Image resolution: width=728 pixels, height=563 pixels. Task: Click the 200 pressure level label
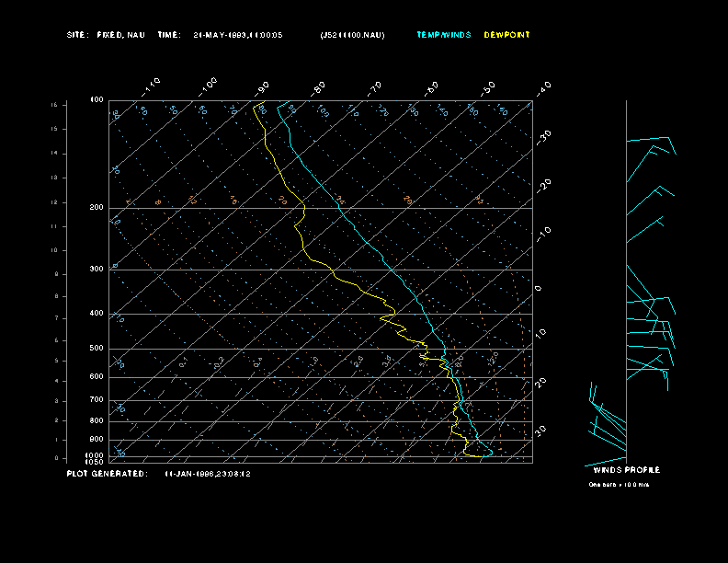(97, 208)
